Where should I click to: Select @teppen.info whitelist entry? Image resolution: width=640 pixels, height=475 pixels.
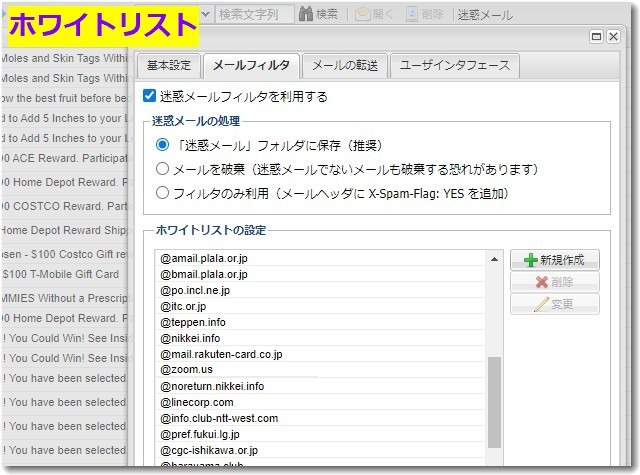pos(320,322)
